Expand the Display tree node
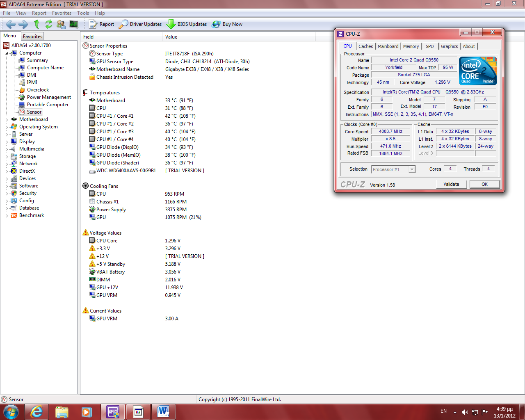Viewport: 525px width, 420px height. coord(7,142)
